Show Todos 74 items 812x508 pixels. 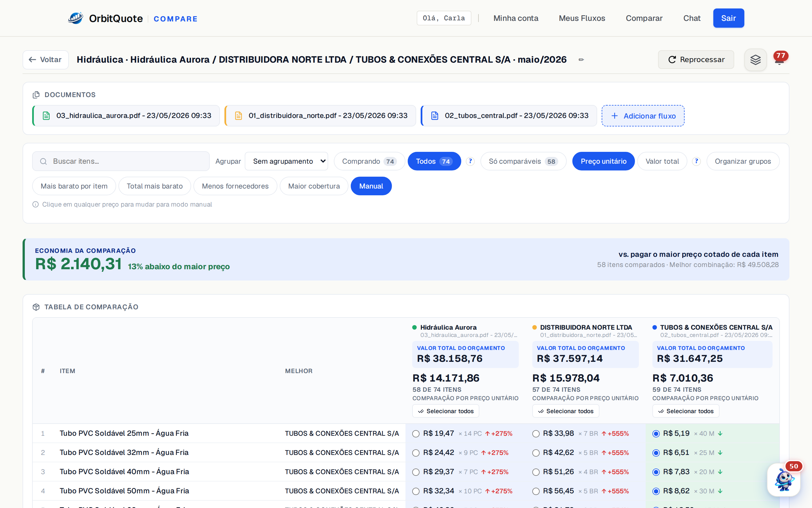tap(434, 161)
